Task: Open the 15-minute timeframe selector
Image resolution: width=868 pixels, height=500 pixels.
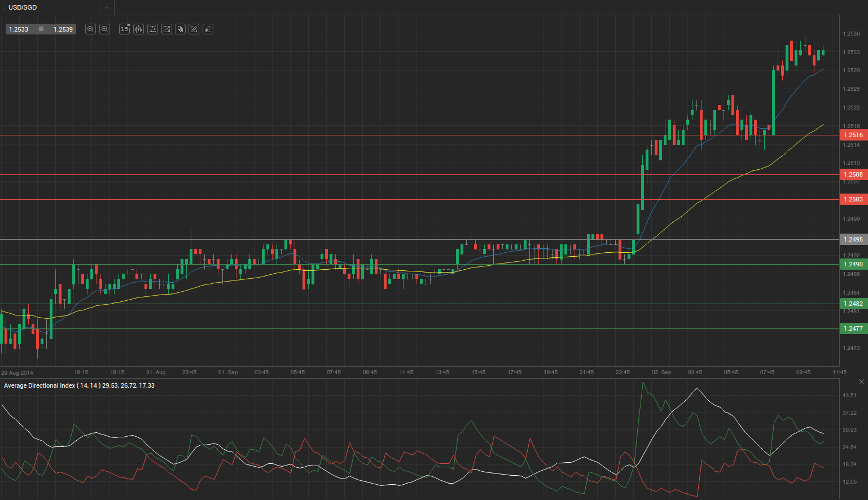Action: coord(124,29)
